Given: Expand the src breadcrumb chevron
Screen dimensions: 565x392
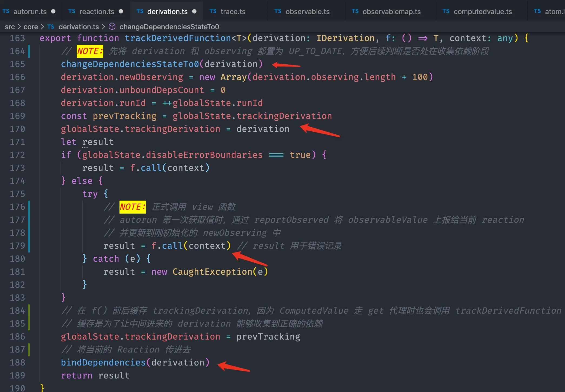Looking at the screenshot, I should point(19,26).
